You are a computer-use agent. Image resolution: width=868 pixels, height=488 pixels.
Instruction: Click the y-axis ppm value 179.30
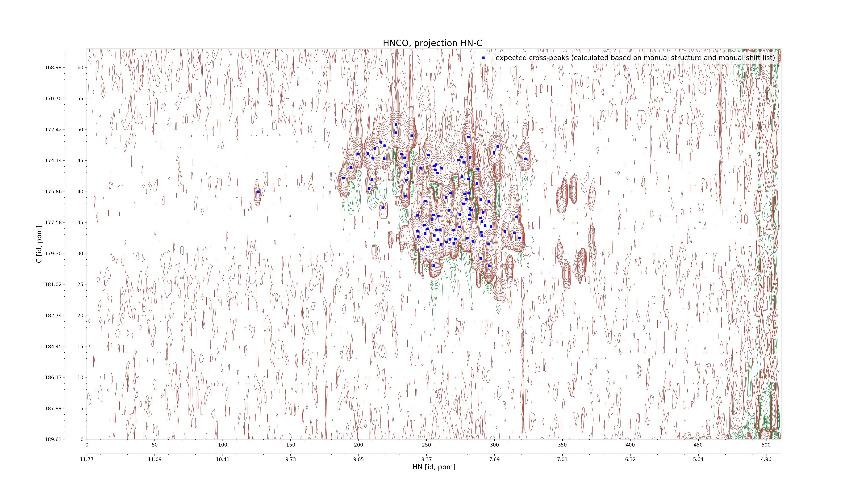[x=53, y=253]
